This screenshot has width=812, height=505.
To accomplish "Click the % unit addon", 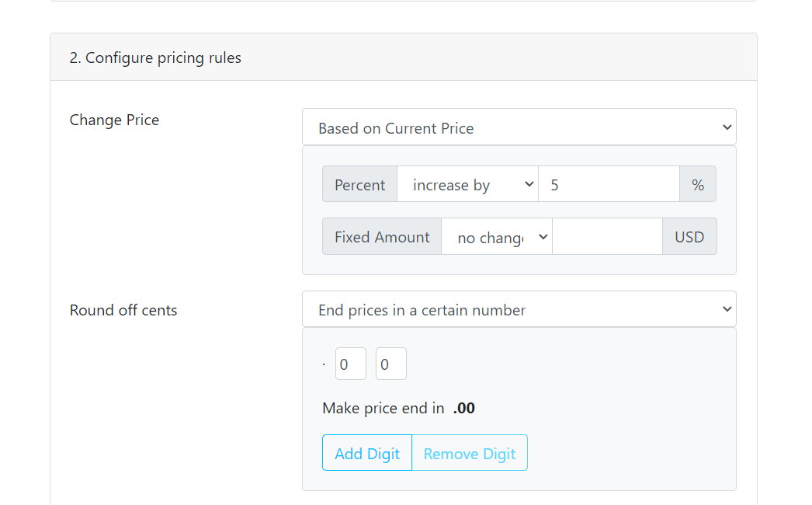I will tap(698, 185).
